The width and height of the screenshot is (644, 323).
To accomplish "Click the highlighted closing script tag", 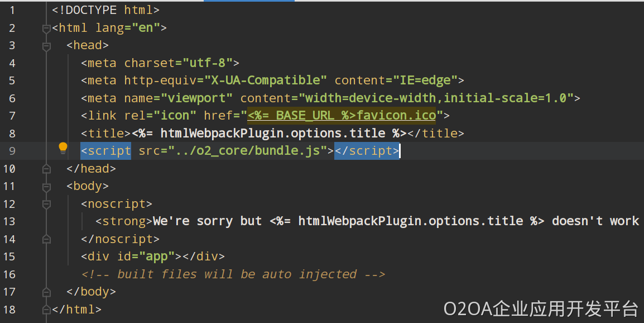I will 367,151.
